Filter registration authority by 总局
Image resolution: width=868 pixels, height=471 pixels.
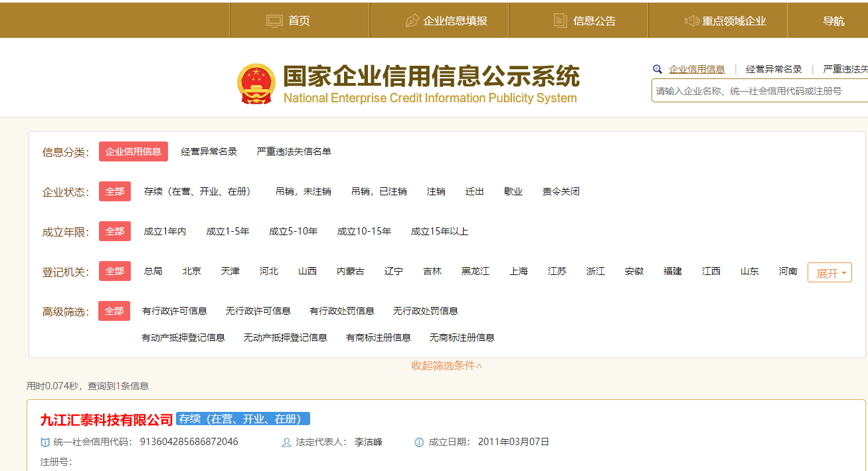153,271
